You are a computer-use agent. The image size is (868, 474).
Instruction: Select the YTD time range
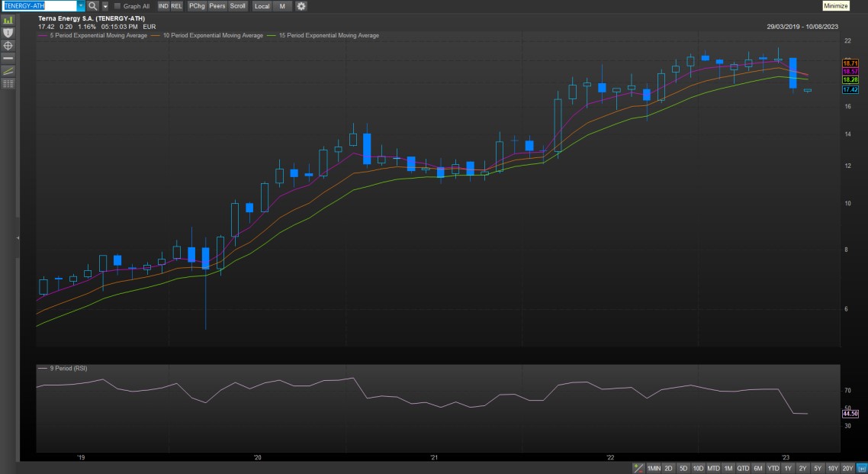(x=773, y=468)
